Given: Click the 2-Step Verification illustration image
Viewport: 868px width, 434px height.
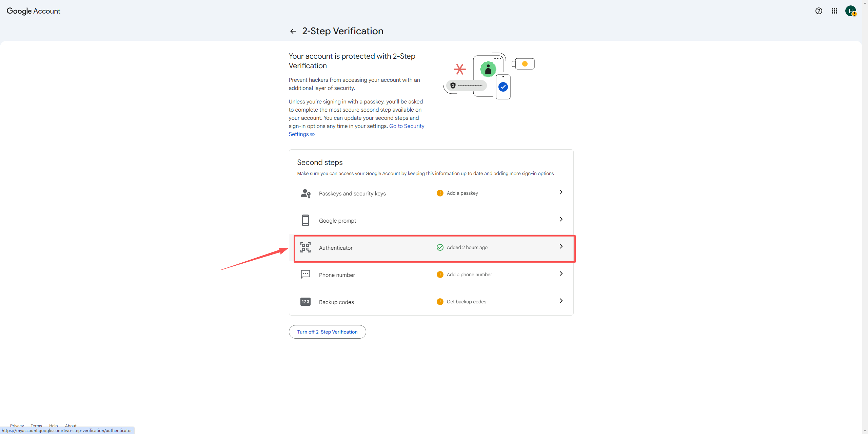Looking at the screenshot, I should pos(489,76).
